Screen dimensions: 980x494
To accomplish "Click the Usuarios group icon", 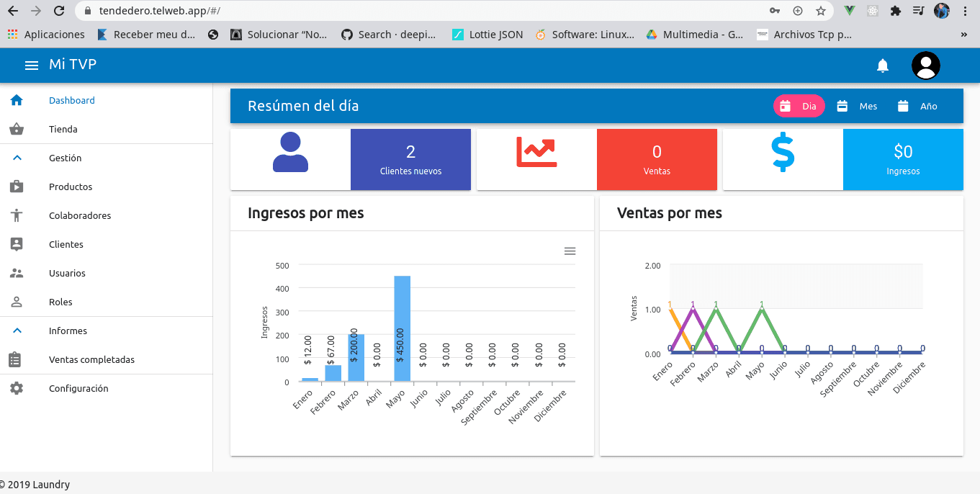I will pos(17,273).
